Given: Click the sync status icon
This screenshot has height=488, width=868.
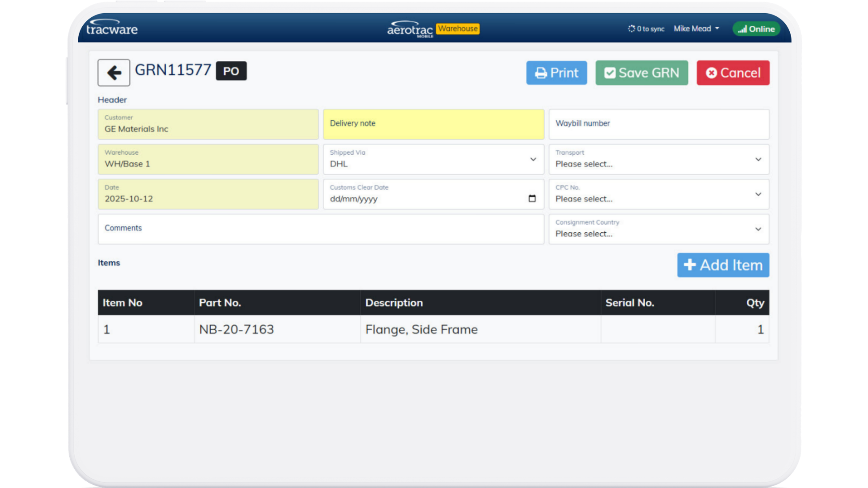Looking at the screenshot, I should 631,28.
